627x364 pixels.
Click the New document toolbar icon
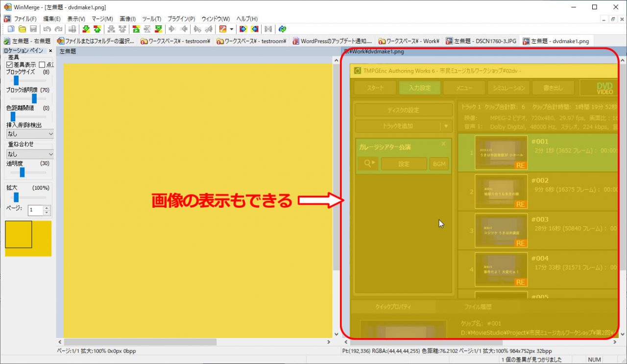pos(11,29)
